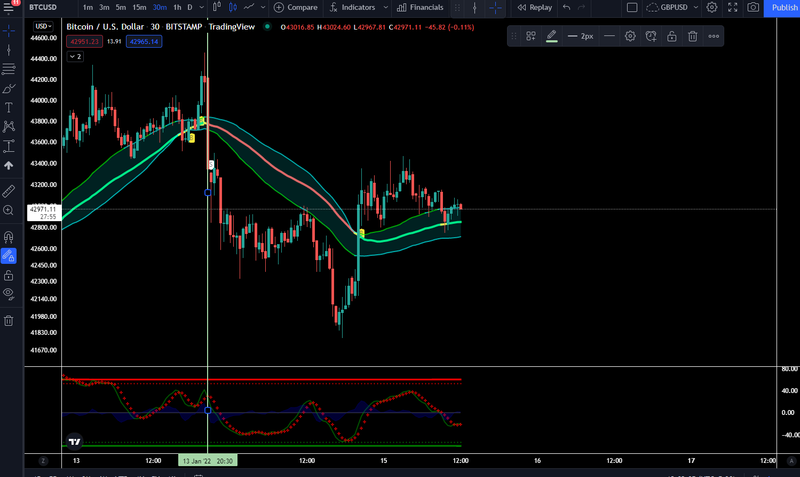Click the 13 Jan '22 20:30 time label

[x=208, y=461]
